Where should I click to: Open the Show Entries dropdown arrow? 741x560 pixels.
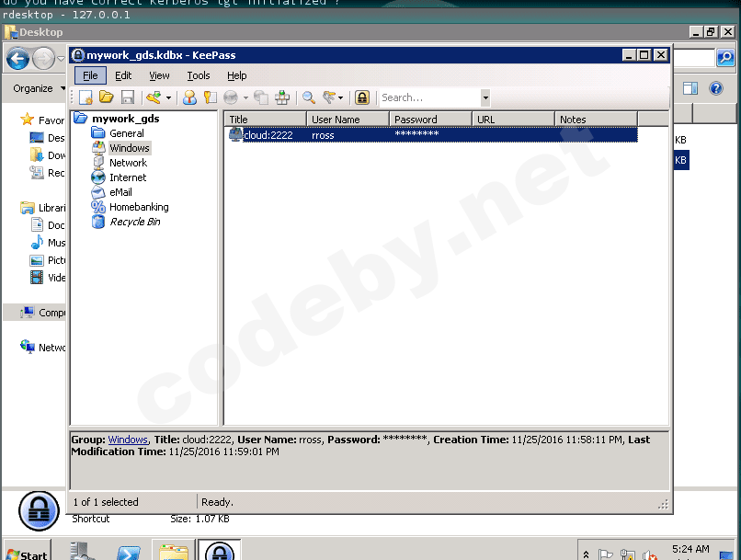[341, 97]
